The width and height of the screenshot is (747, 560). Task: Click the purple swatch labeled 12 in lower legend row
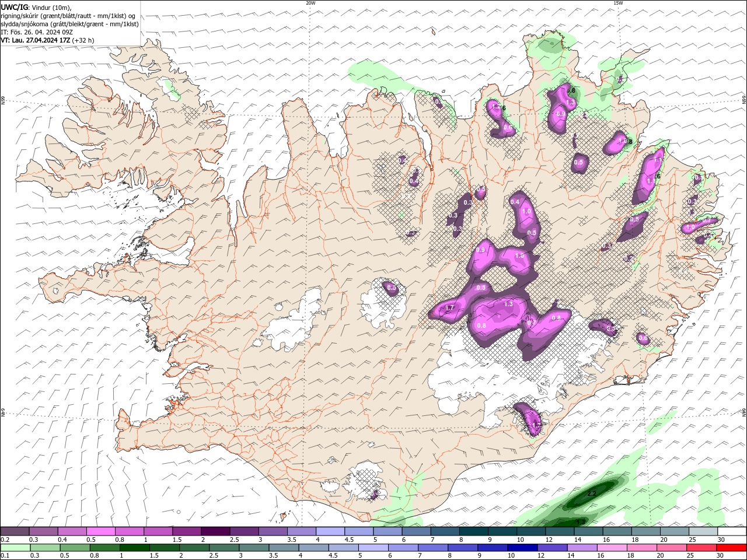pyautogui.click(x=551, y=547)
